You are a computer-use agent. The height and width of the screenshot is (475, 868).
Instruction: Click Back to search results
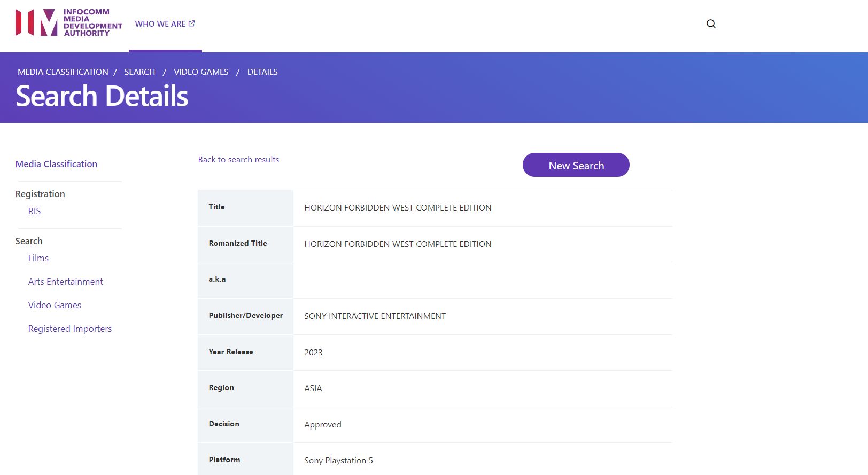click(x=238, y=160)
